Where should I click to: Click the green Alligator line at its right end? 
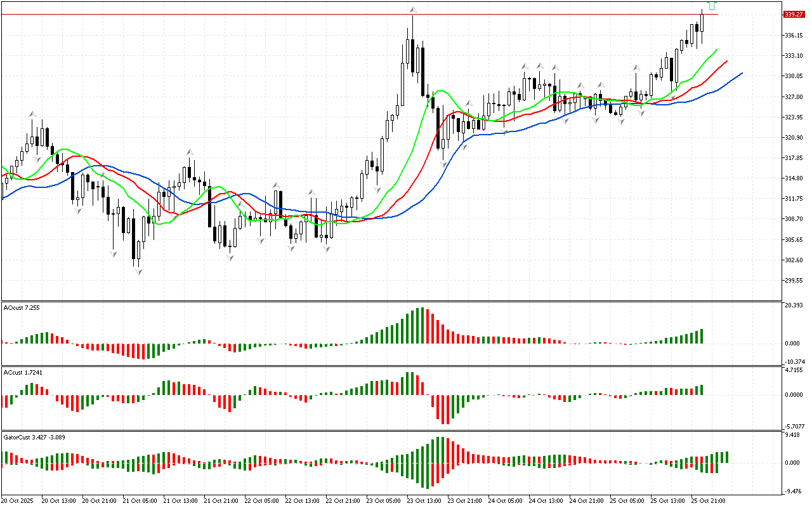coord(716,50)
